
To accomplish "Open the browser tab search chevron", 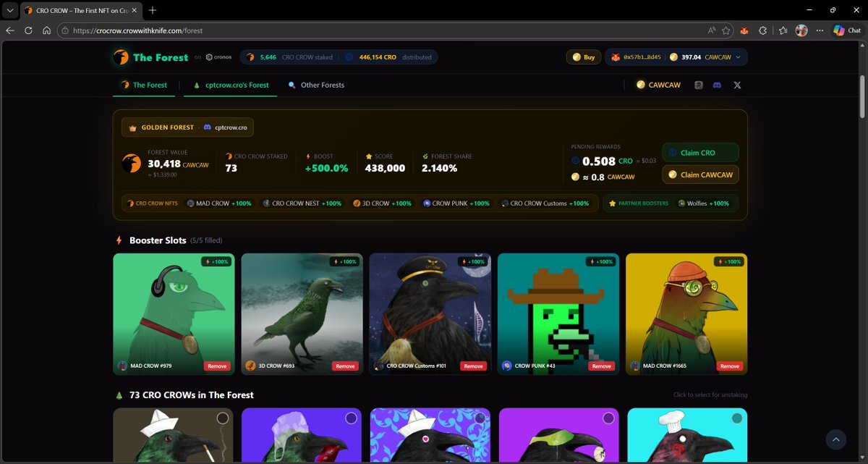I will (x=9, y=10).
